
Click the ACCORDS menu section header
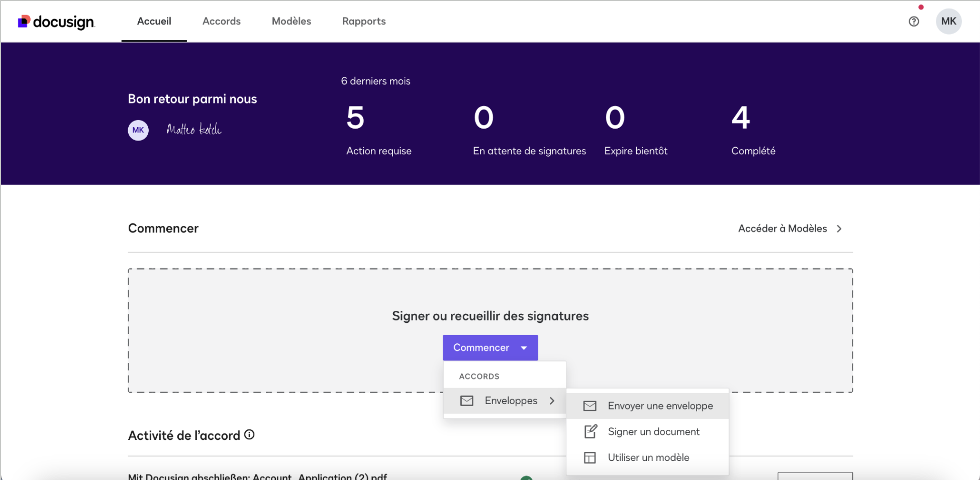(479, 376)
